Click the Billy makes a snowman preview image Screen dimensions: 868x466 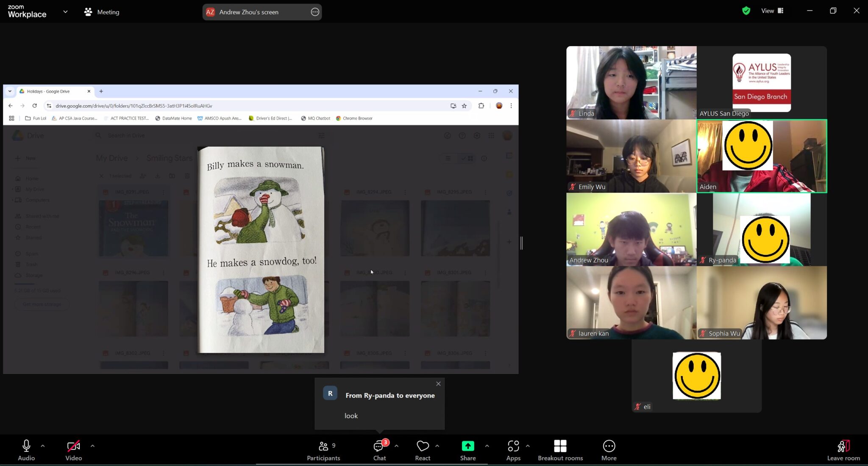[x=261, y=250]
